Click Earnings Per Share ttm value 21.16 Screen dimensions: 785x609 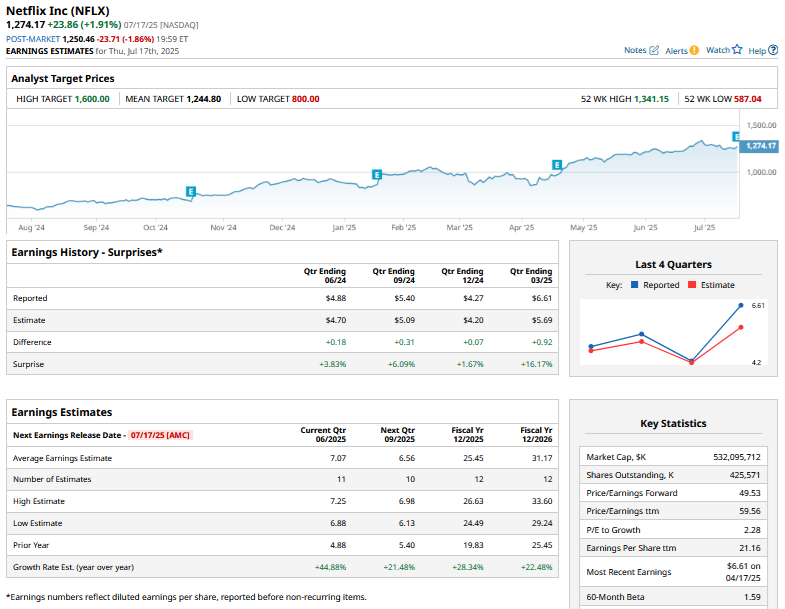[x=750, y=548]
